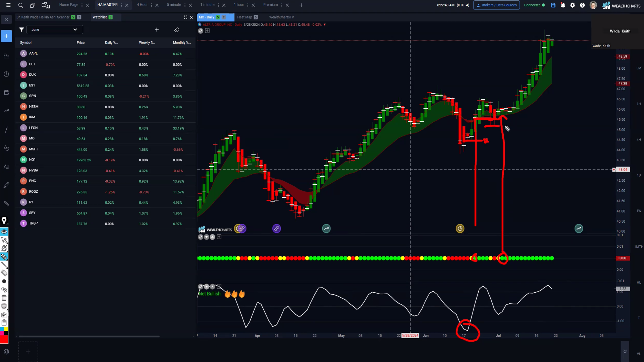Open the AI chat assistant icon
Screen dimensions: 644x362
[x=46, y=5]
